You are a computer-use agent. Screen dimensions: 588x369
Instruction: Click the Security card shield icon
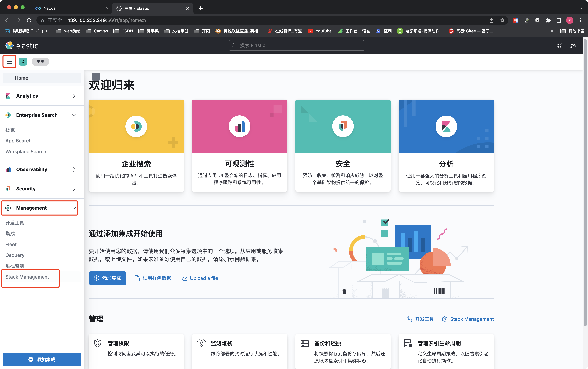click(343, 126)
